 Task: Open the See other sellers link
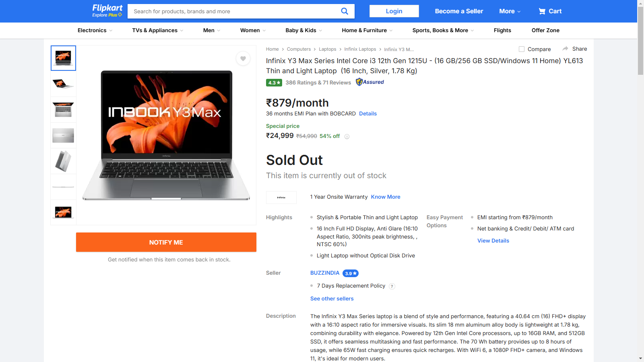(x=332, y=298)
